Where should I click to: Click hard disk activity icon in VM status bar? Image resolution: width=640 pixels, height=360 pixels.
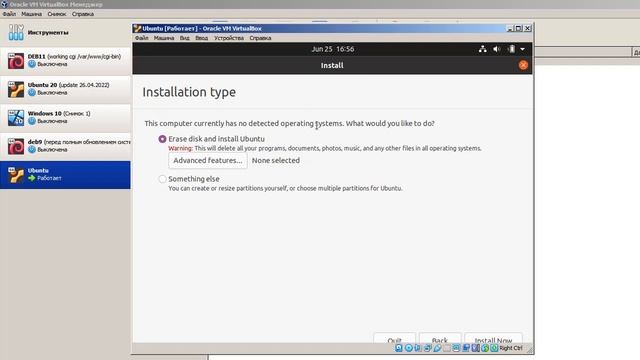(398, 348)
